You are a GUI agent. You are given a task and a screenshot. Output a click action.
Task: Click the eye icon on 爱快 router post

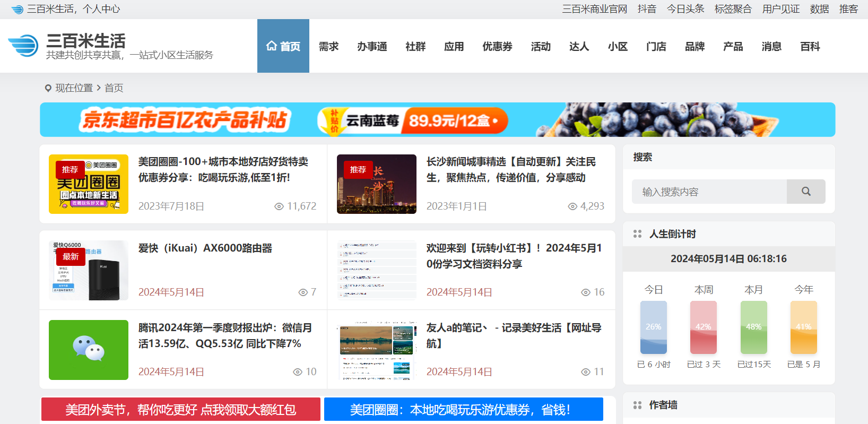tap(303, 292)
